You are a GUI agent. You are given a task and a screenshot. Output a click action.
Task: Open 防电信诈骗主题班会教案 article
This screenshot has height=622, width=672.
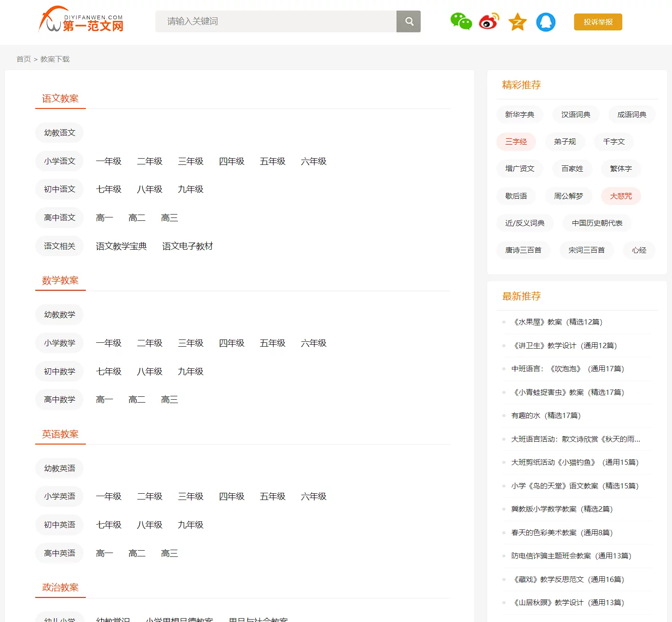tap(571, 556)
